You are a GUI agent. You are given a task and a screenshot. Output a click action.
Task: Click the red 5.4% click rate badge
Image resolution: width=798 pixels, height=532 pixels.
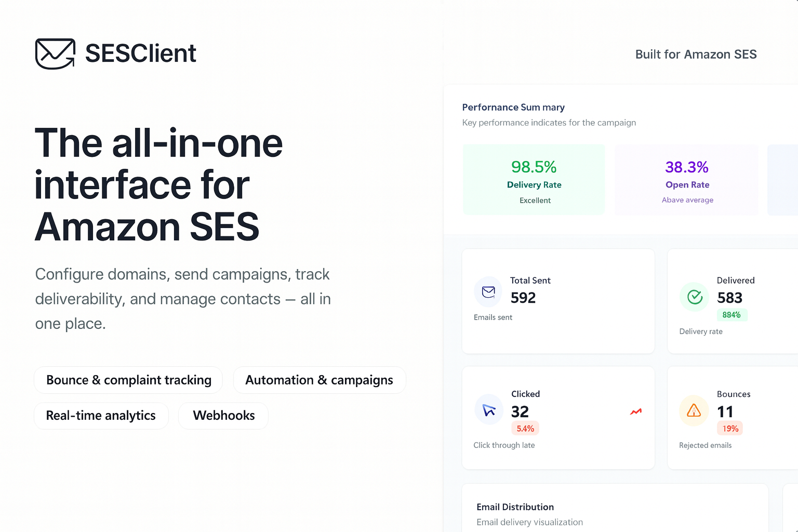click(x=525, y=429)
